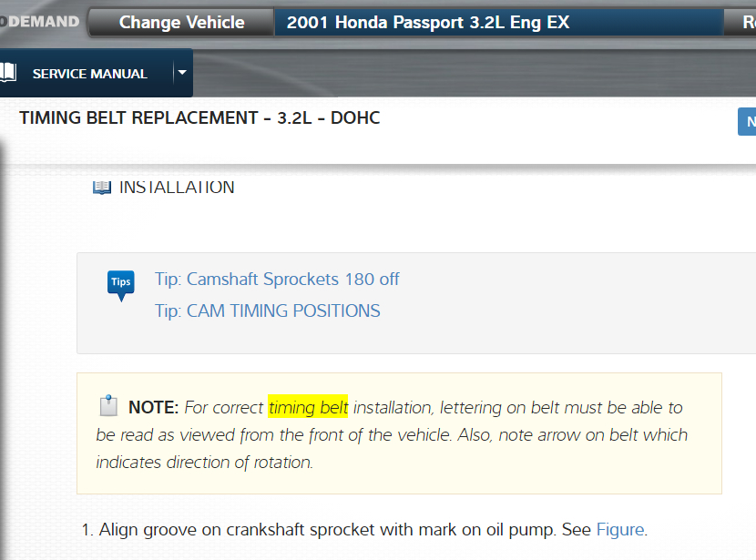Open the tip CAM TIMING POSITIONS
Image resolution: width=756 pixels, height=560 pixels.
[267, 311]
